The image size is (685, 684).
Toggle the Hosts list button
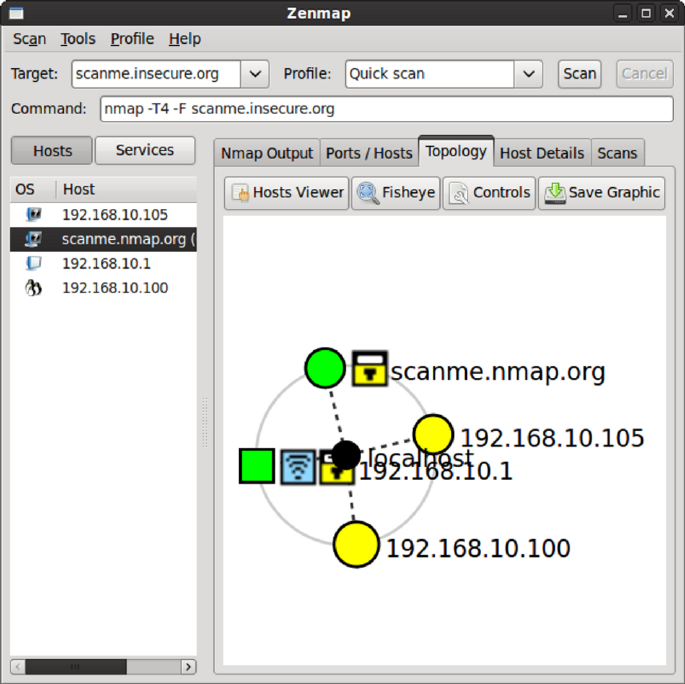[52, 151]
